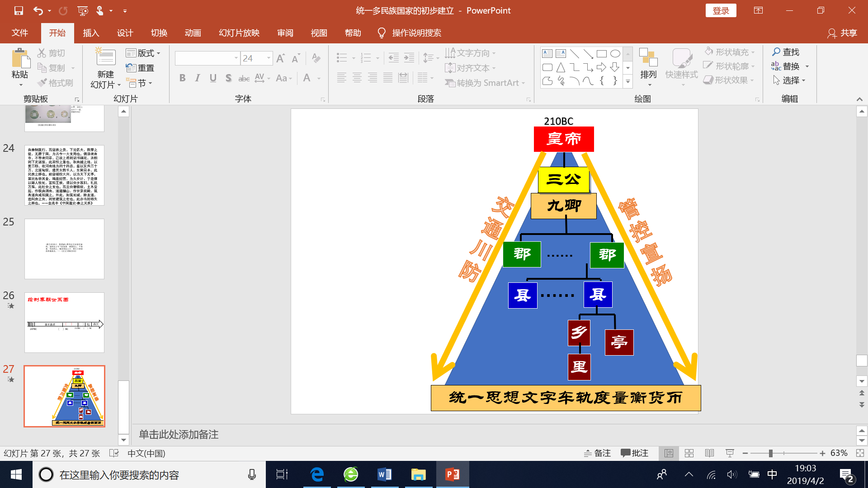Viewport: 868px width, 488px height.
Task: Expand the Layout dropdown
Action: (x=159, y=53)
